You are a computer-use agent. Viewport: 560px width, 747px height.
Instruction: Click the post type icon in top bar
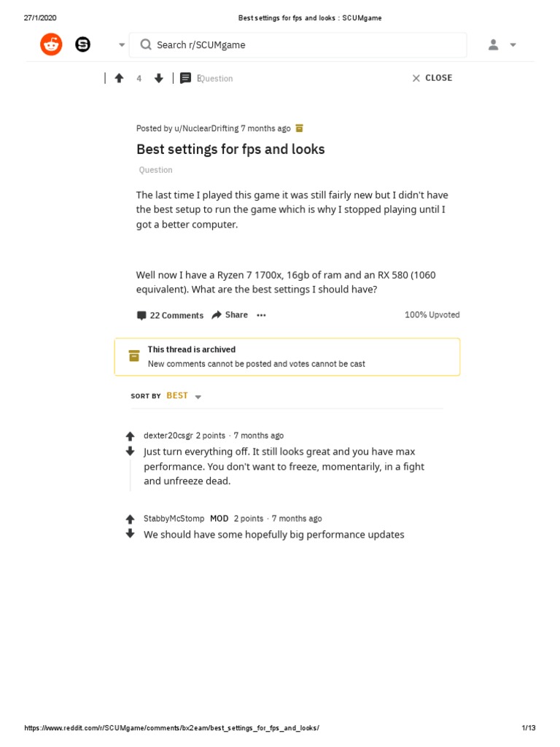[x=186, y=78]
